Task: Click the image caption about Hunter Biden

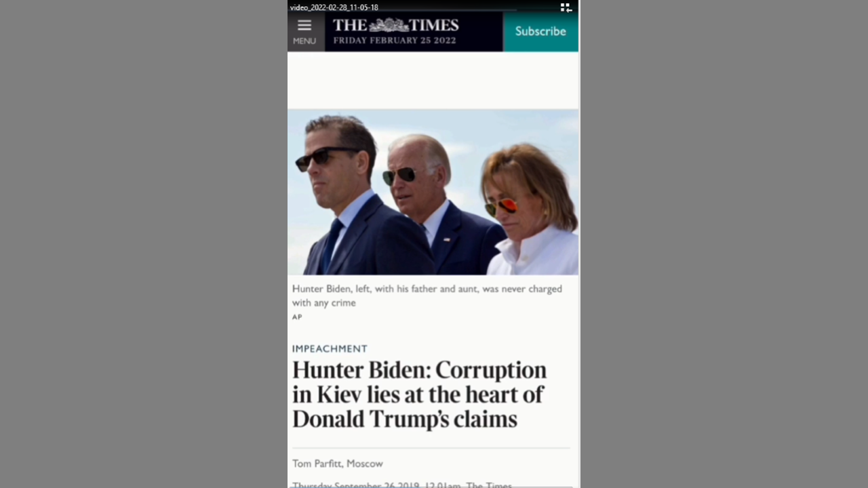Action: coord(427,296)
